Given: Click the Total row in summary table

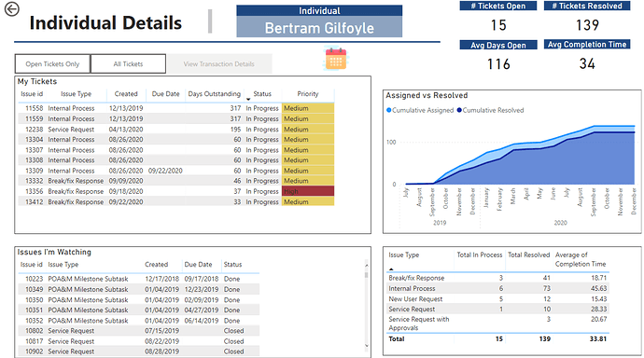Looking at the screenshot, I should [497, 338].
